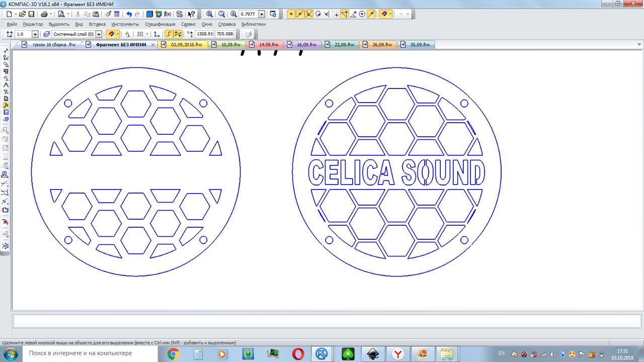This screenshot has height=362, width=644.
Task: Toggle normal snap button
Action: 327,14
